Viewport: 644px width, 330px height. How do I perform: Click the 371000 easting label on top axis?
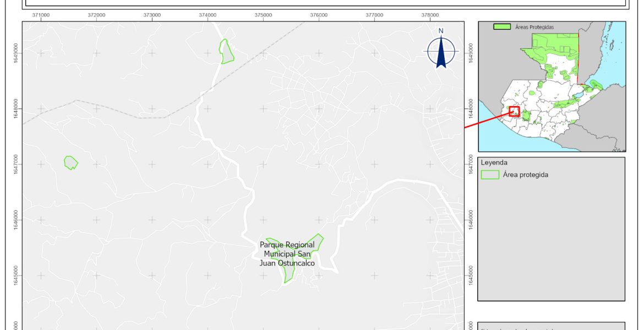[x=41, y=14]
